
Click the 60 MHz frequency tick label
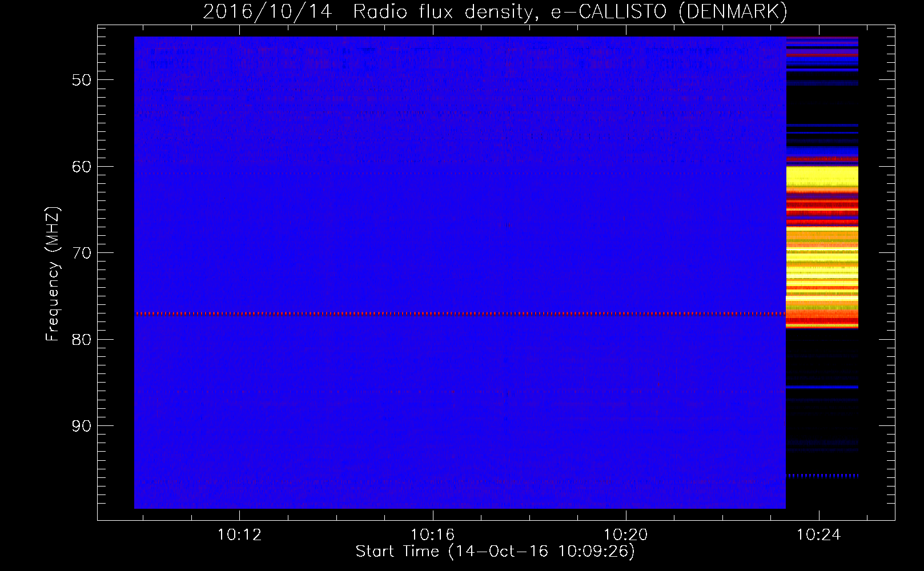tap(82, 167)
